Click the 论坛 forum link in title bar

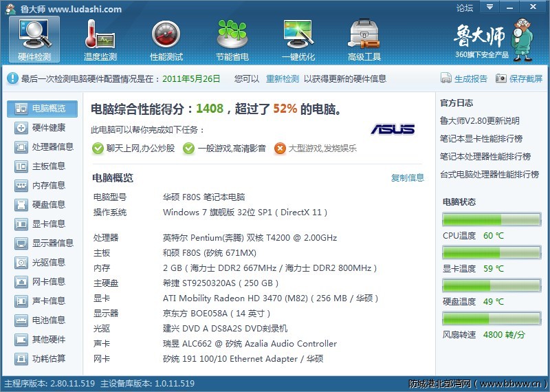(465, 8)
